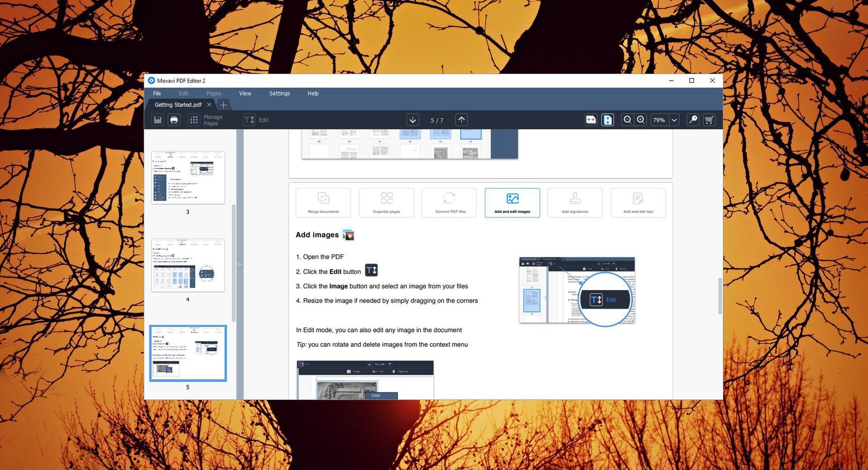868x470 pixels.
Task: Maximize the Movavi PDF Editor window
Action: pyautogui.click(x=692, y=81)
